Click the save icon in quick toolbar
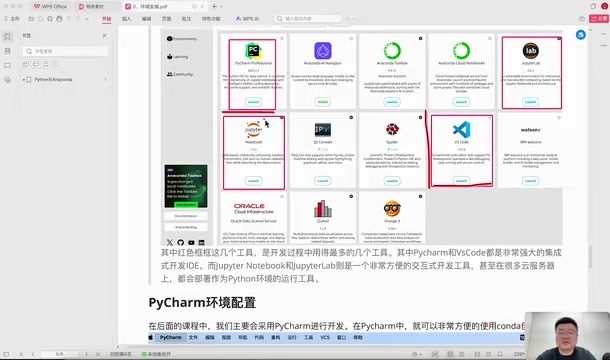Image resolution: width=610 pixels, height=360 pixels. [40, 19]
